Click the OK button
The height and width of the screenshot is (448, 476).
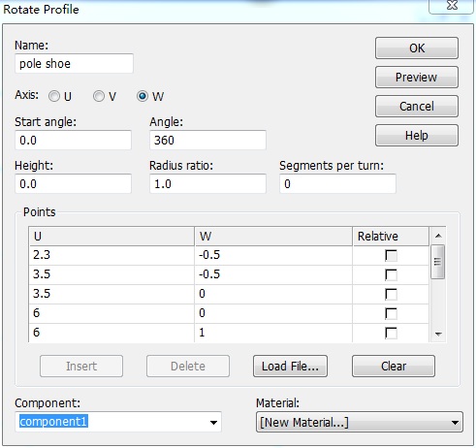(x=417, y=48)
